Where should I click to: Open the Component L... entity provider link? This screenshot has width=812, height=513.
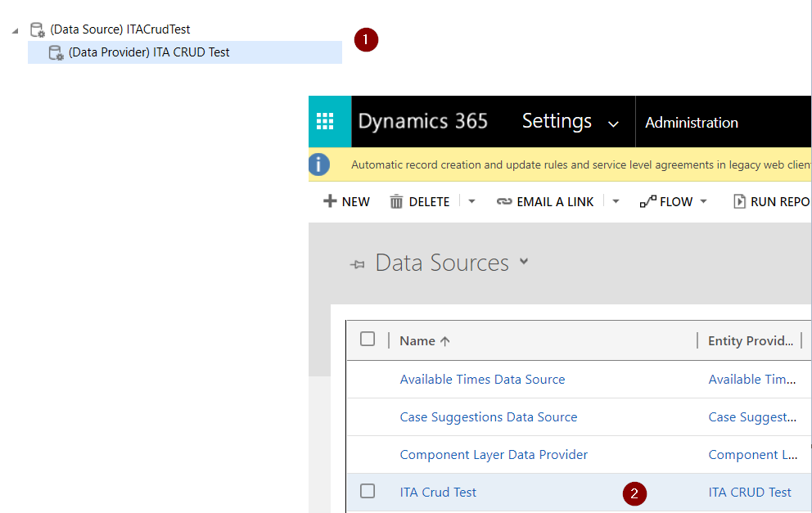click(x=753, y=455)
